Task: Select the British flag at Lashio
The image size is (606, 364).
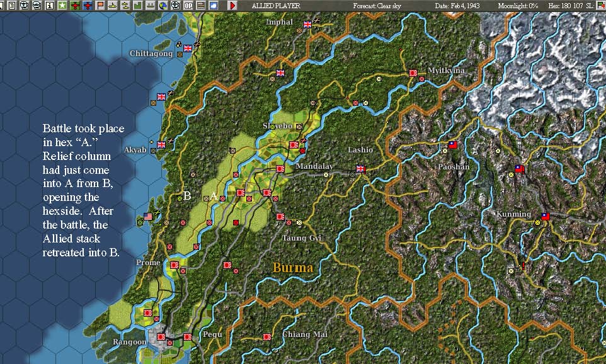Action: click(360, 169)
